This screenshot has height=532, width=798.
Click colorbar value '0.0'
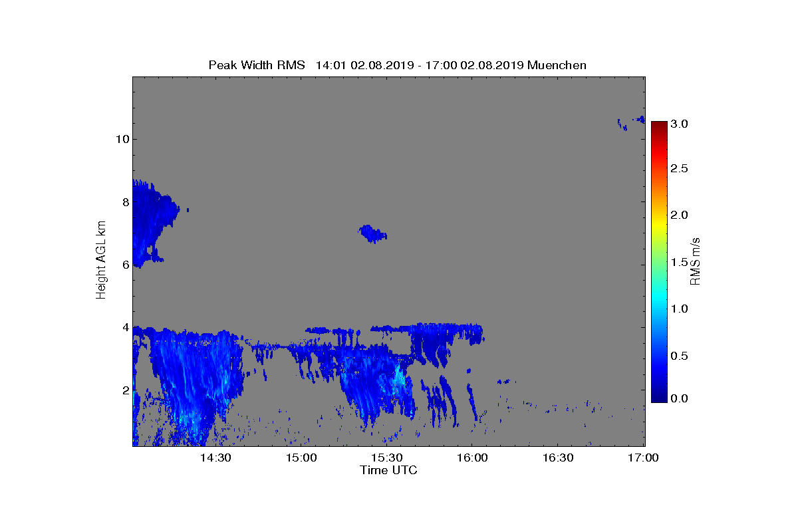pos(679,398)
